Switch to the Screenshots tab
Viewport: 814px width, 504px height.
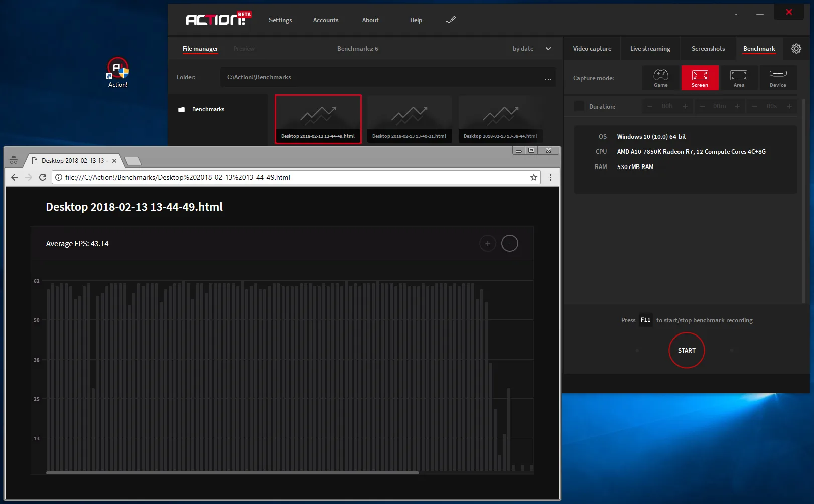708,49
